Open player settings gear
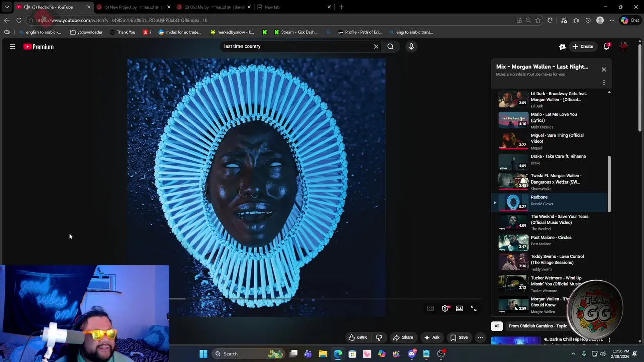644x362 pixels. click(445, 308)
